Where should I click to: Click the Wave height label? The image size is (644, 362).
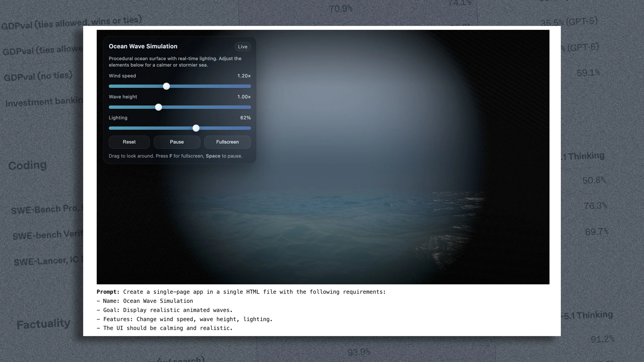(123, 97)
